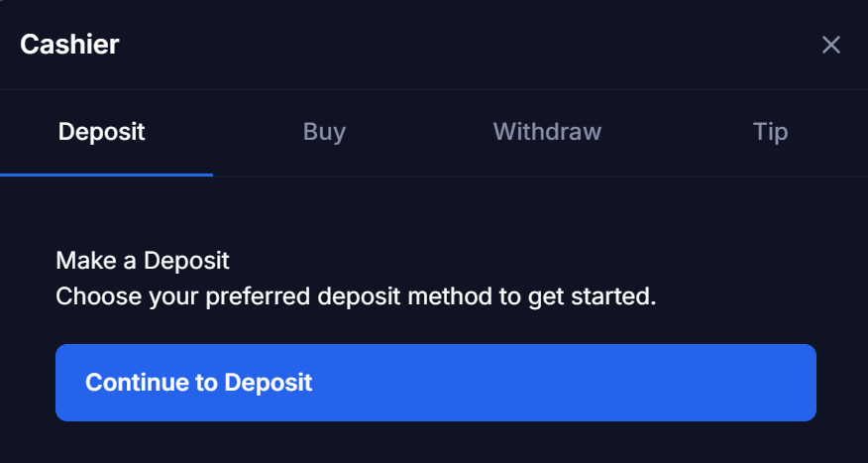Click the Make a Deposit heading

(143, 261)
